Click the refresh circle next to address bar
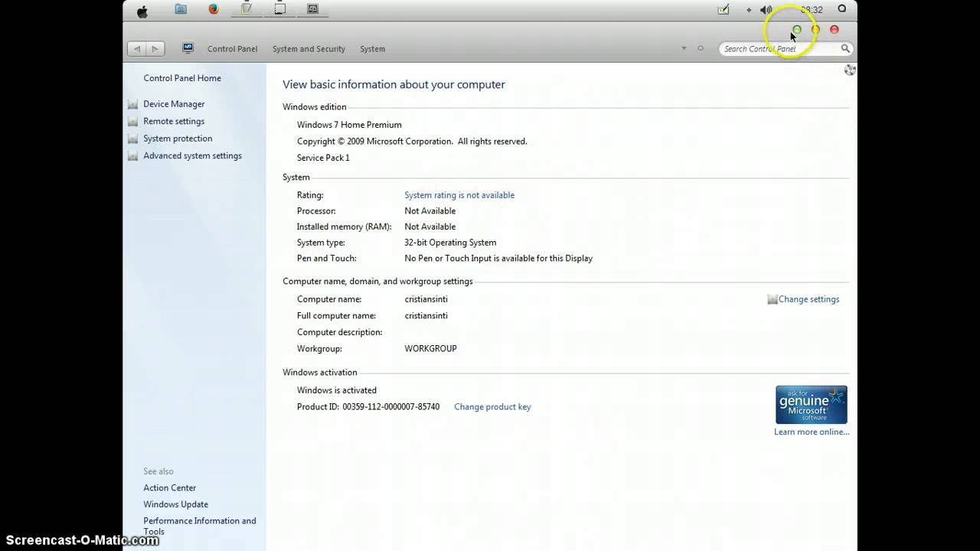The image size is (980, 551). pyautogui.click(x=700, y=48)
